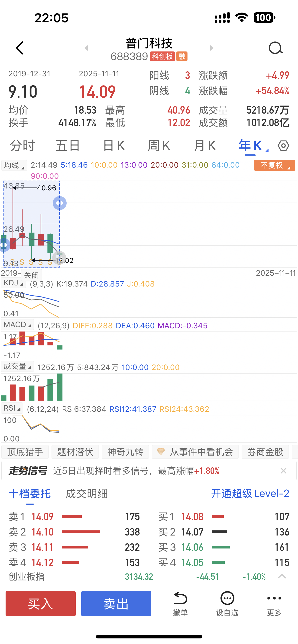Tap the stock title 普门科技
The image size is (298, 644).
[149, 43]
